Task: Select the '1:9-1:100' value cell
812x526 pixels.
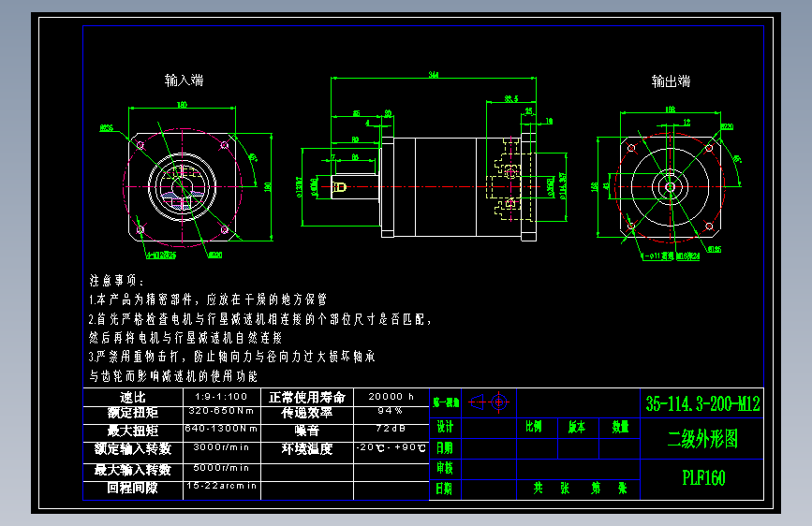Action: tap(222, 397)
